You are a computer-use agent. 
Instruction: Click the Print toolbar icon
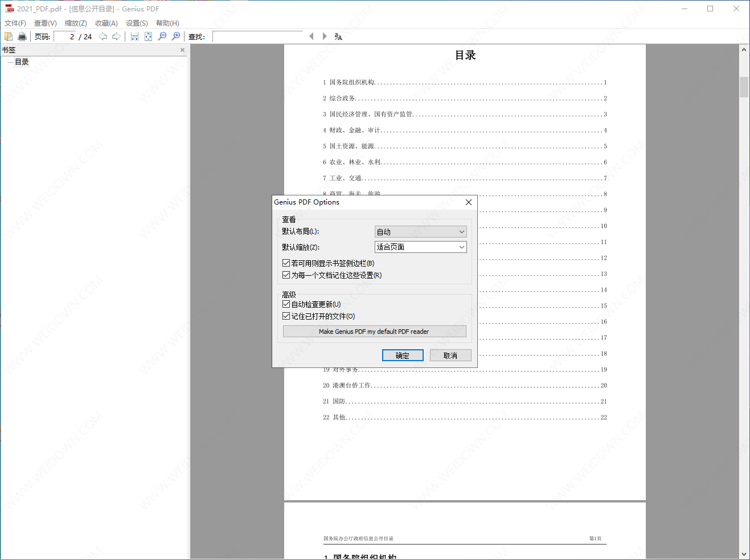(x=22, y=36)
